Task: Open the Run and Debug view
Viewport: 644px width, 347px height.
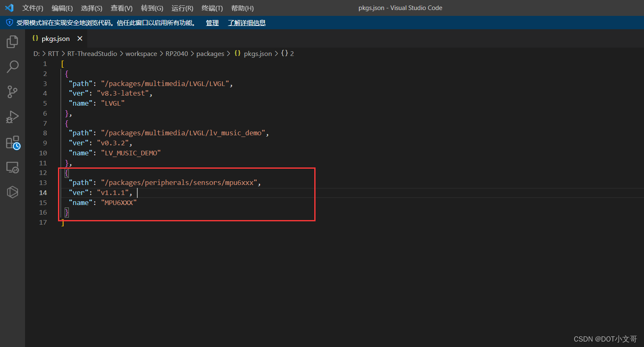Action: point(13,117)
